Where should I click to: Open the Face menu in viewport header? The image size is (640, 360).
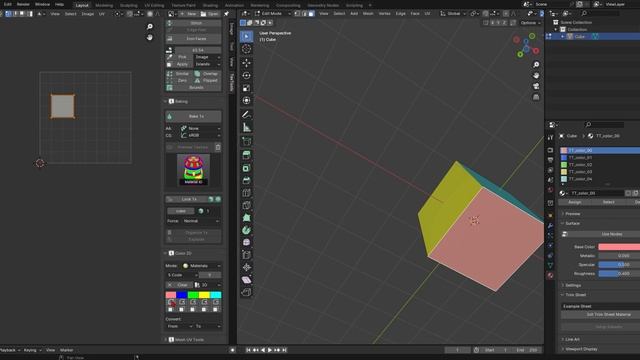(415, 13)
